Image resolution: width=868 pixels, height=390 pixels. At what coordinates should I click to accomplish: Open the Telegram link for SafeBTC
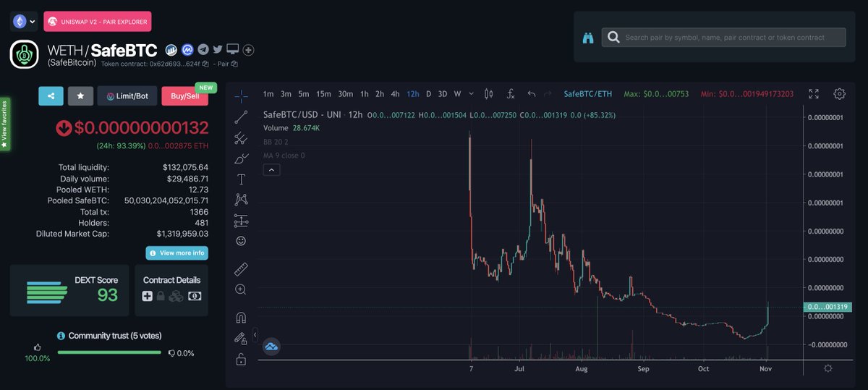pyautogui.click(x=203, y=49)
